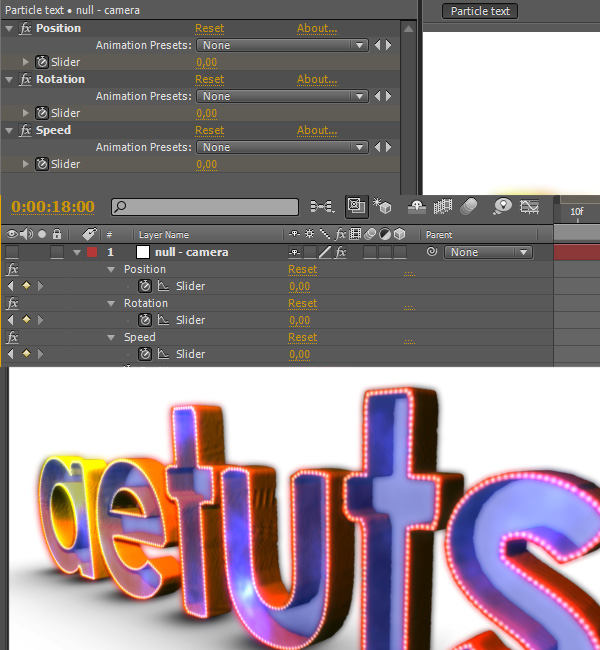Collapse Rotation effect in Effect Controls panel

point(9,80)
